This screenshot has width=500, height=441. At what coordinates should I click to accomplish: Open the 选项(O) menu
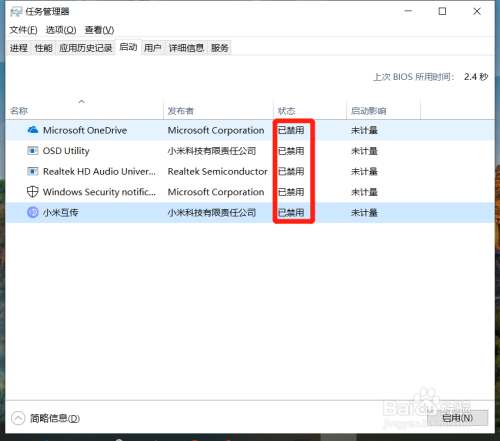coord(61,30)
